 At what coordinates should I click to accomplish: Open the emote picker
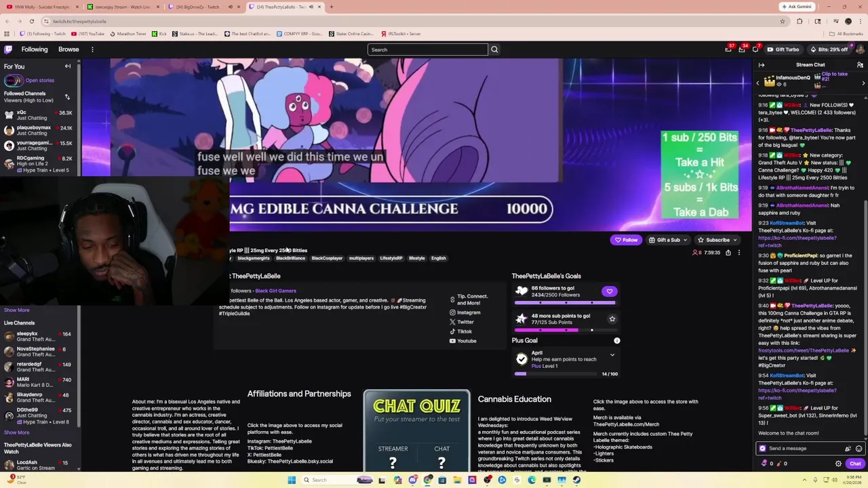click(859, 449)
